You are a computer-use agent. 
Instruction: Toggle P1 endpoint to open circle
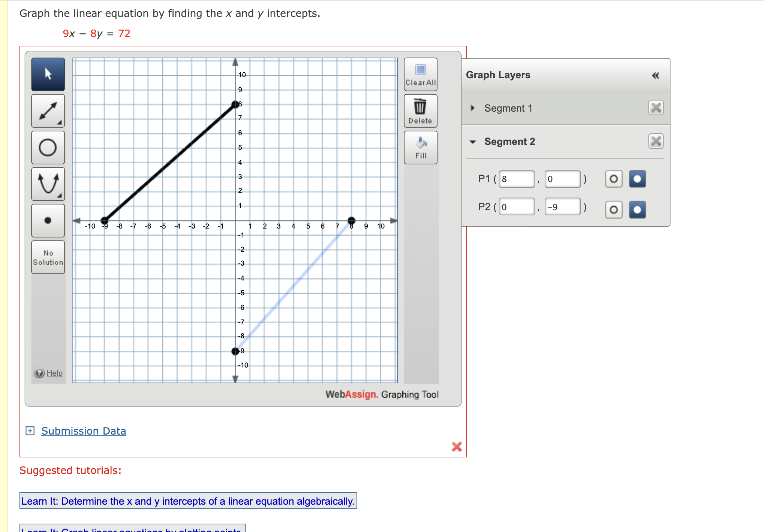614,179
